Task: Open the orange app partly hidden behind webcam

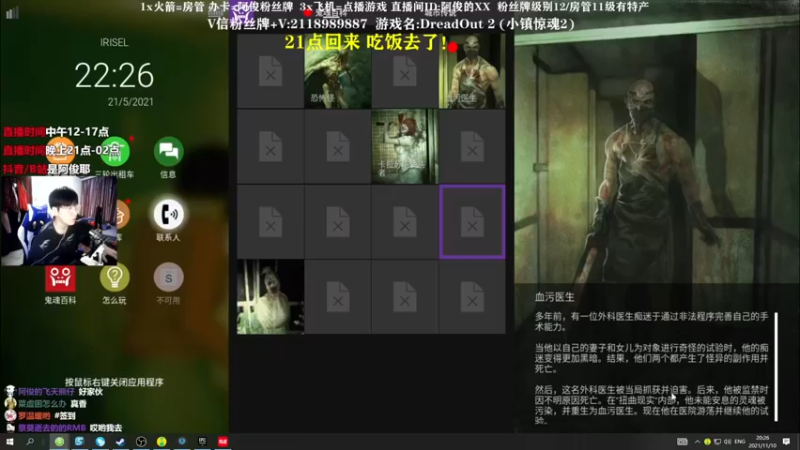Action: [123, 214]
